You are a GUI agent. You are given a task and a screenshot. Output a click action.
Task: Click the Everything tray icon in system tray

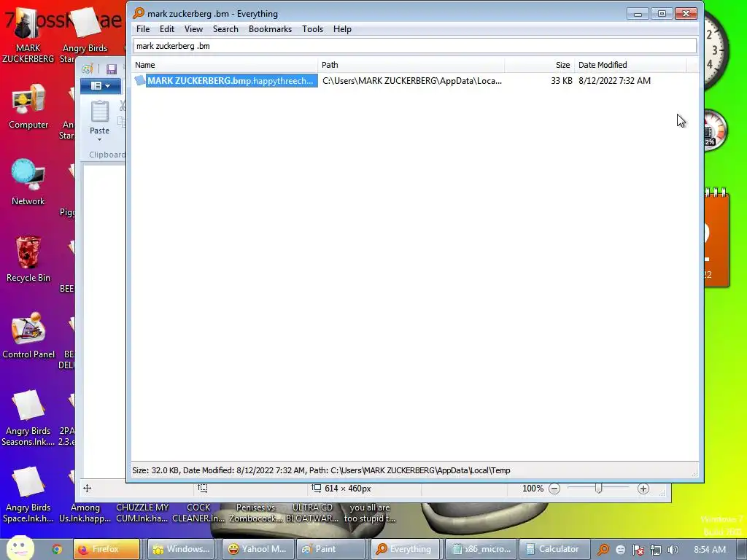603,550
